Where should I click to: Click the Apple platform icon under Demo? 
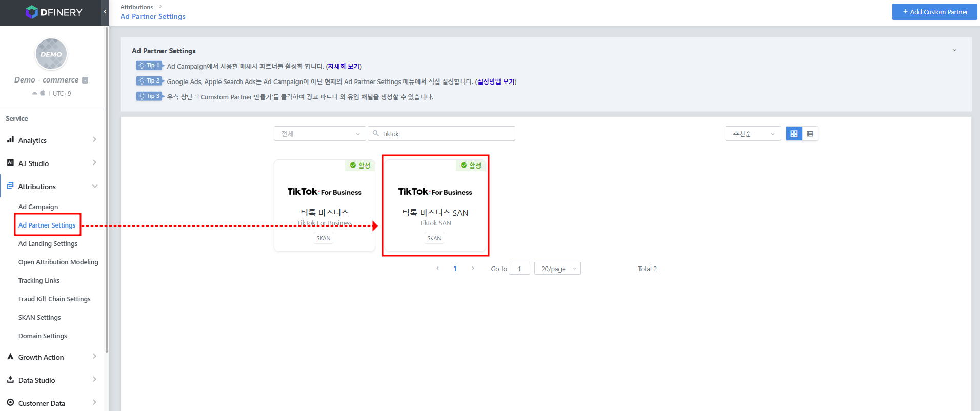point(43,93)
